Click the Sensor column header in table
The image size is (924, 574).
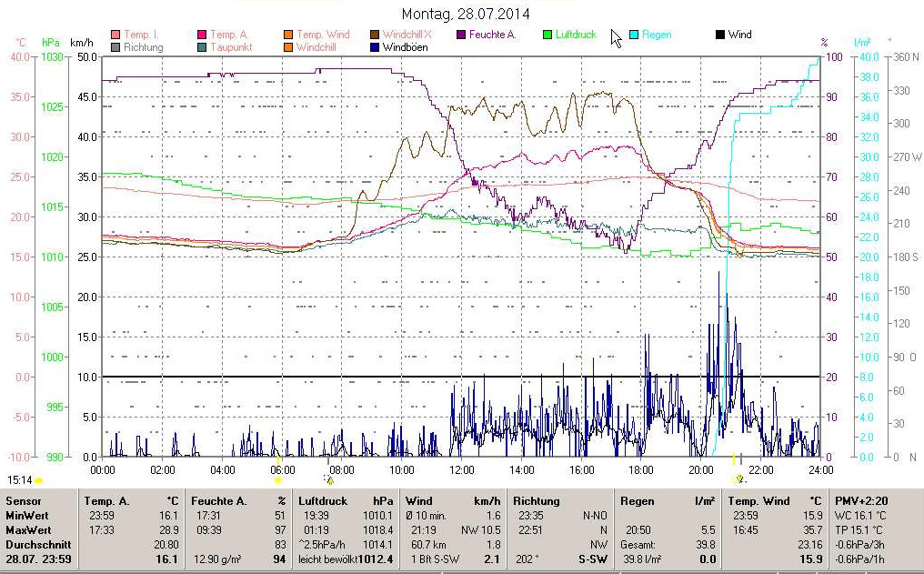24,501
